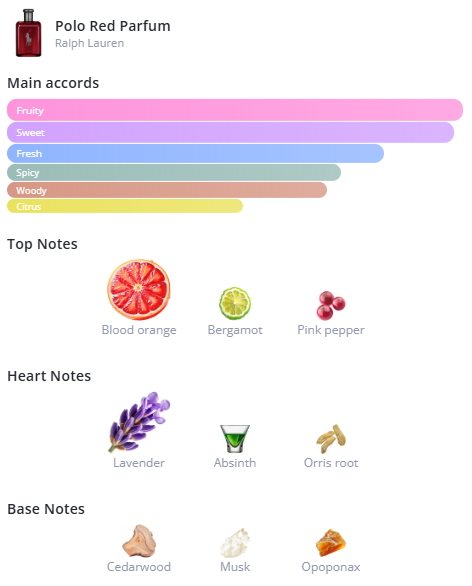Click the pink Fruity accord bar
Viewport: 472px width, 586px height.
(235, 110)
